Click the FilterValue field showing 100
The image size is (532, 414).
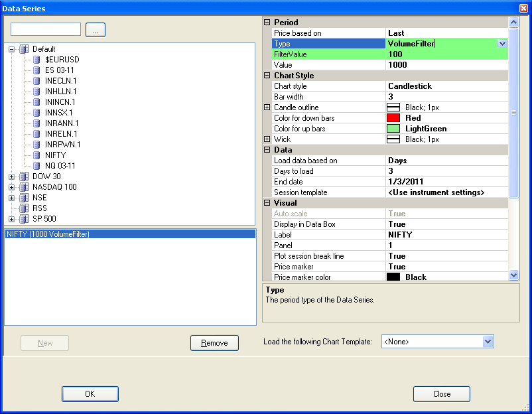(x=447, y=54)
